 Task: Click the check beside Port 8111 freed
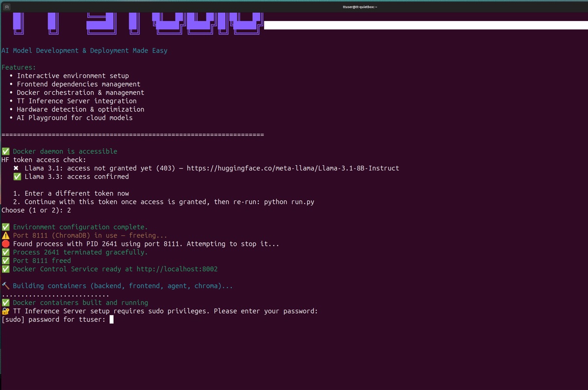[x=5, y=261]
